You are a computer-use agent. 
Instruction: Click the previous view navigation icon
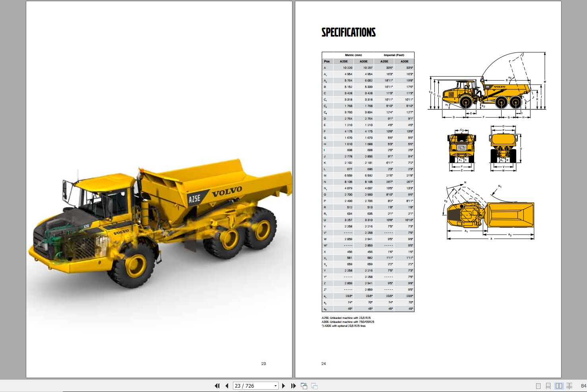304,386
